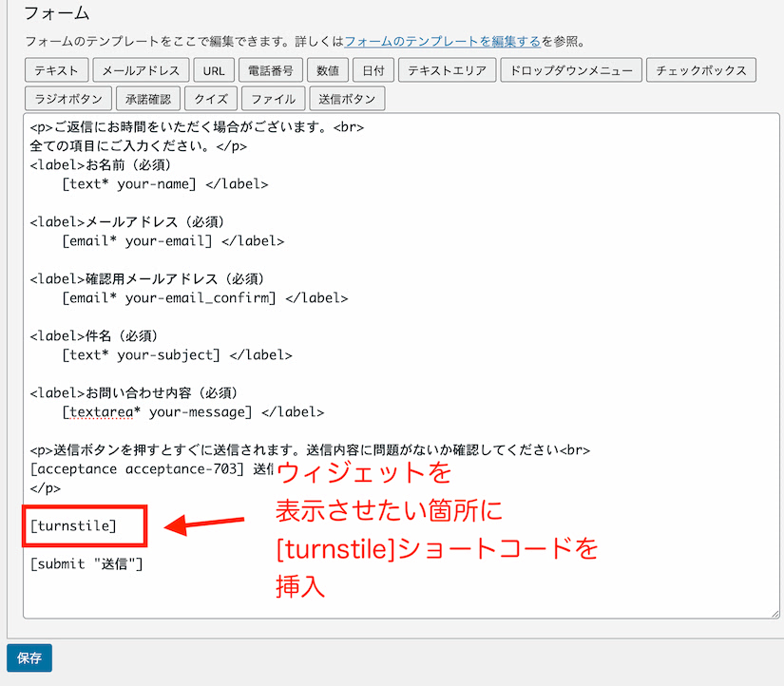Click the [textarea* your-message] code line
This screenshot has width=784, height=686.
(x=193, y=412)
